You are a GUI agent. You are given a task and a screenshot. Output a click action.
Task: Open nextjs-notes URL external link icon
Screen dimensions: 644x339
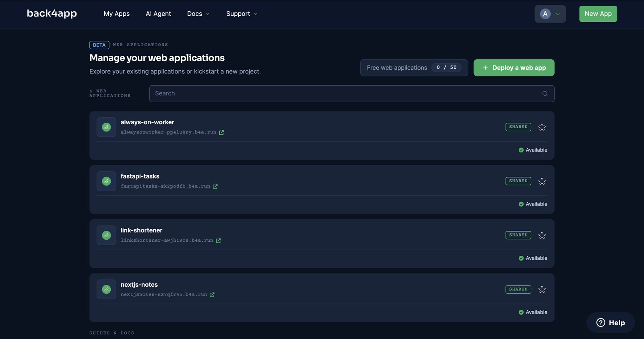212,295
